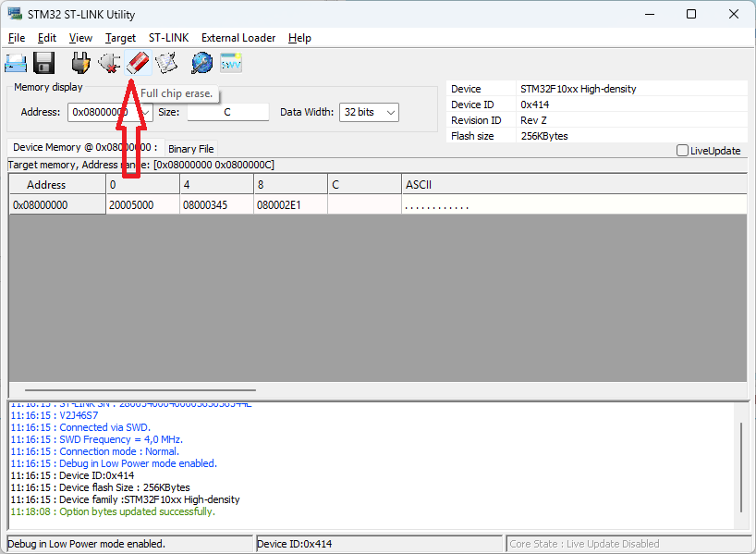The height and width of the screenshot is (554, 756).
Task: Run Full chip erase with the eraser icon
Action: [139, 63]
